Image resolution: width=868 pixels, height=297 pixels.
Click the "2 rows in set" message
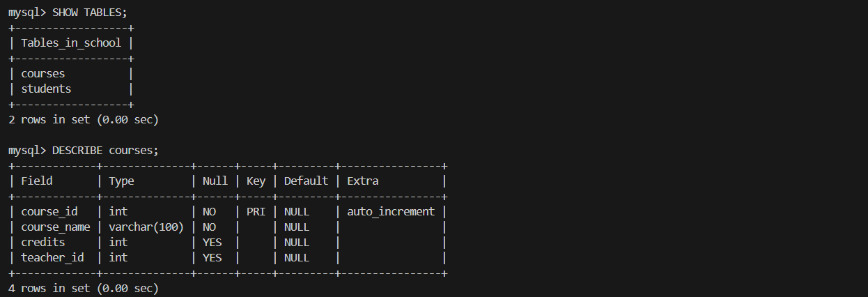click(x=84, y=119)
